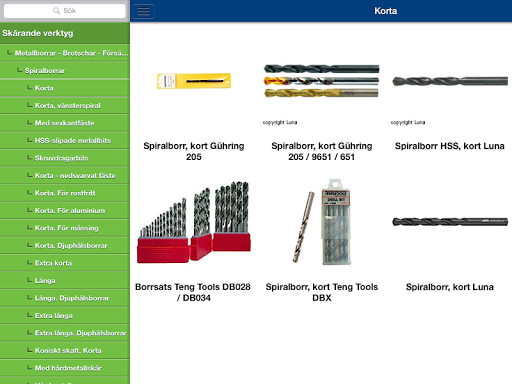Select Skärande verktyg category header
The image size is (512, 384).
65,33
